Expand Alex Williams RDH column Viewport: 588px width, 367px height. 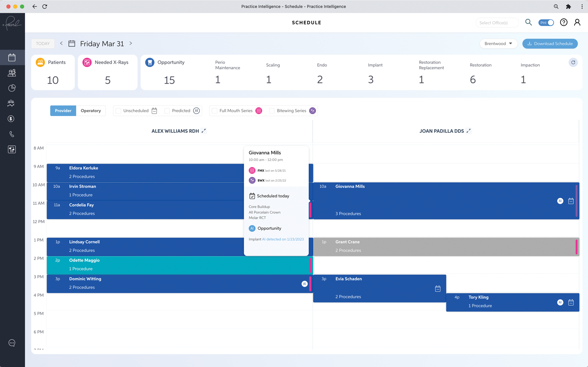coord(204,131)
